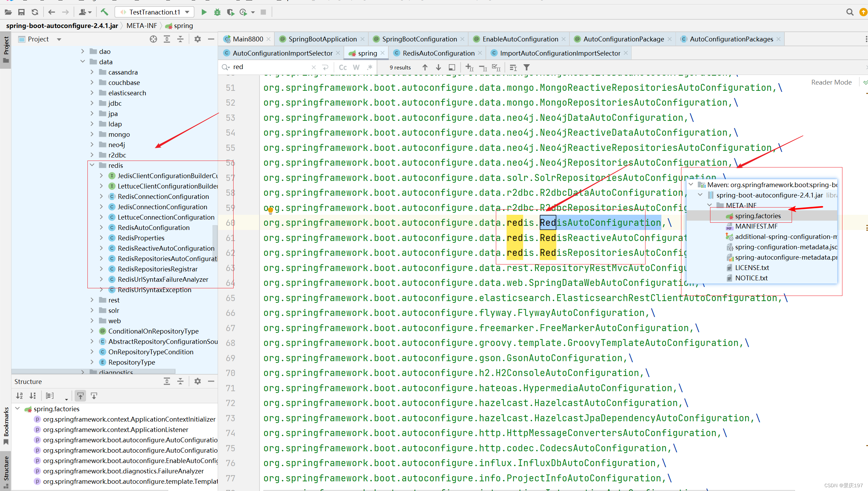
Task: Click the Build project hammer icon
Action: (x=104, y=12)
